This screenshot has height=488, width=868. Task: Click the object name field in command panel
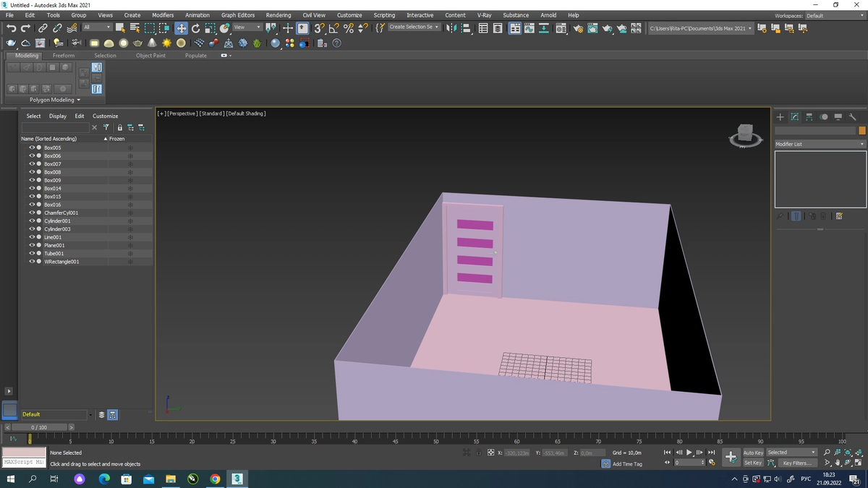[x=815, y=131]
